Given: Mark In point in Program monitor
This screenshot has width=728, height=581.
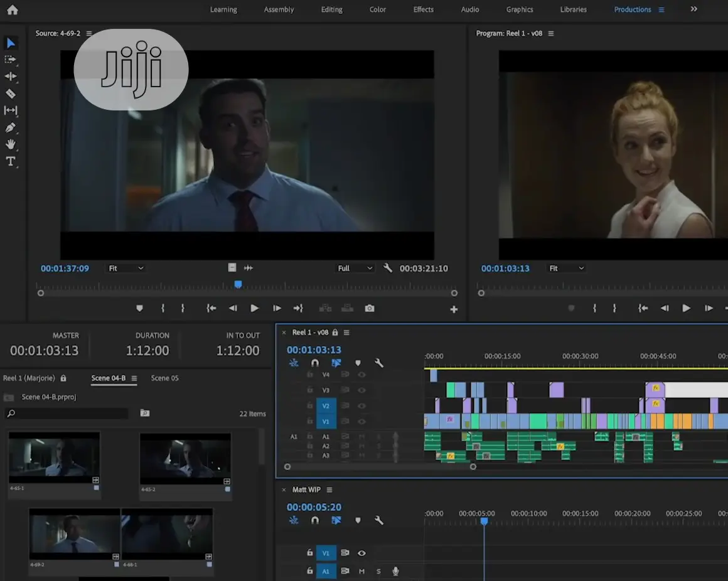Looking at the screenshot, I should (x=595, y=308).
